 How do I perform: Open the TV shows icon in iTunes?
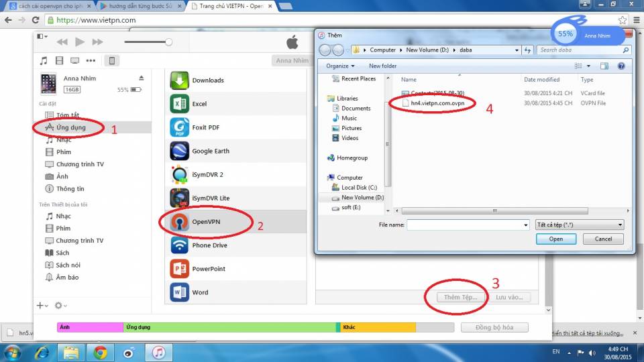[x=74, y=61]
